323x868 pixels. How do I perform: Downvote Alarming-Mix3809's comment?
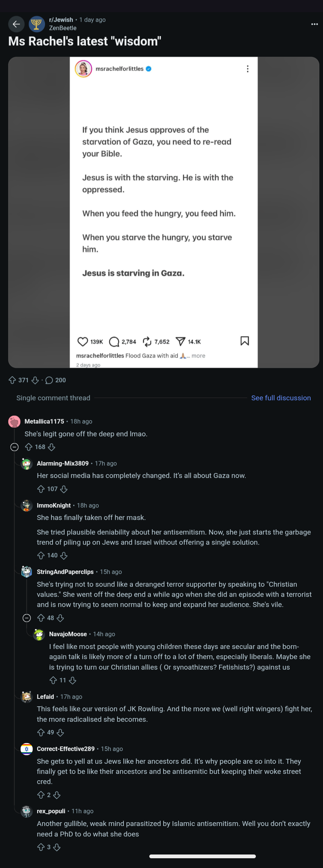pyautogui.click(x=64, y=489)
